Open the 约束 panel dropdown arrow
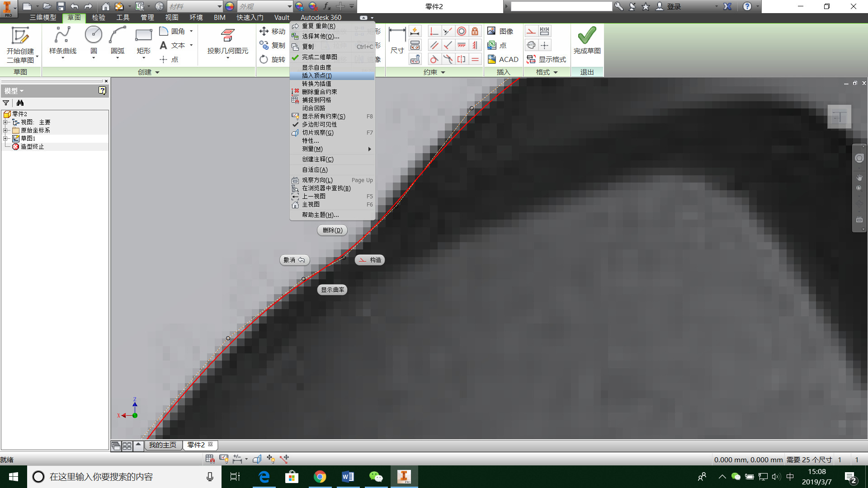The image size is (868, 488). (x=443, y=72)
